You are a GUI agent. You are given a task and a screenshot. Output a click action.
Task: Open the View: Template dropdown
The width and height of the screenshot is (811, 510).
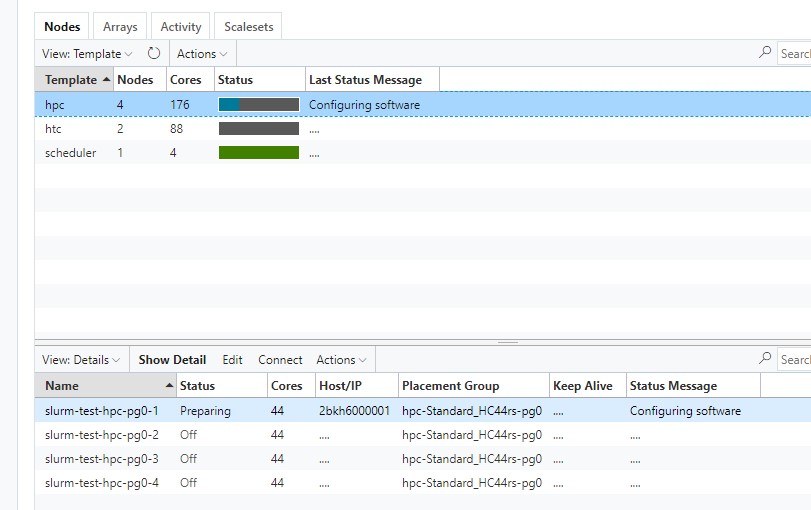(x=87, y=54)
